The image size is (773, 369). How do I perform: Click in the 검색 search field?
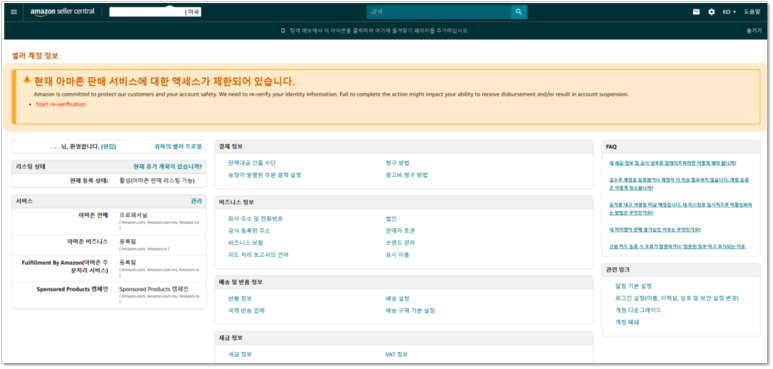point(438,12)
